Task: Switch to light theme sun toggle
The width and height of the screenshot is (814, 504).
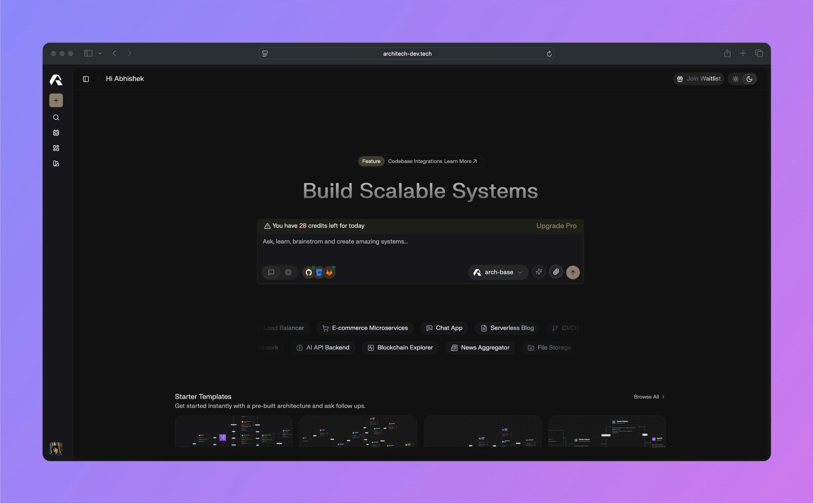Action: [x=736, y=79]
